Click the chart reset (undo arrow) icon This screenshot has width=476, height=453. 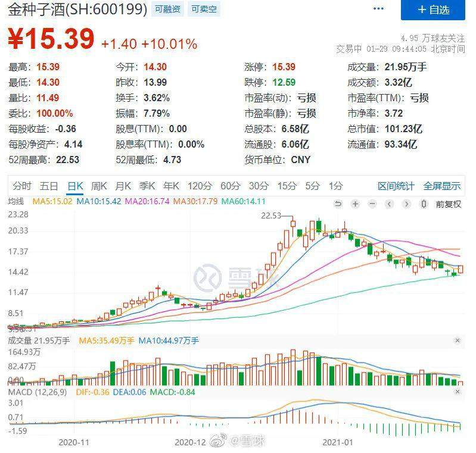coord(338,204)
